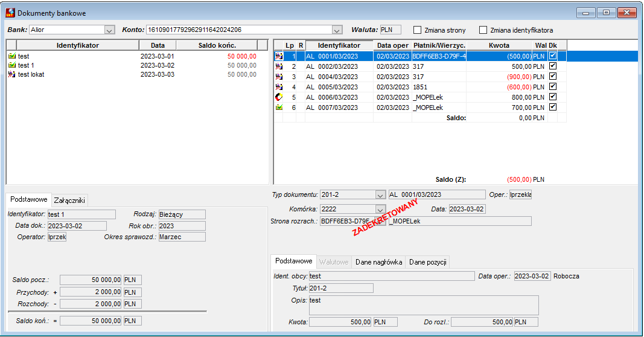Enable the Zmiana identyfikatora checkbox
Image resolution: width=644 pixels, height=337 pixels.
483,30
